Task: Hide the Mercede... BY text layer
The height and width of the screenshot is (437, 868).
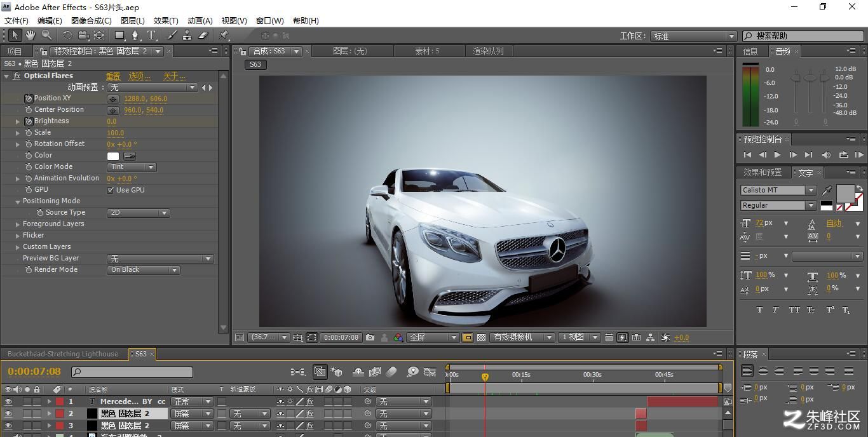Action: (x=8, y=402)
